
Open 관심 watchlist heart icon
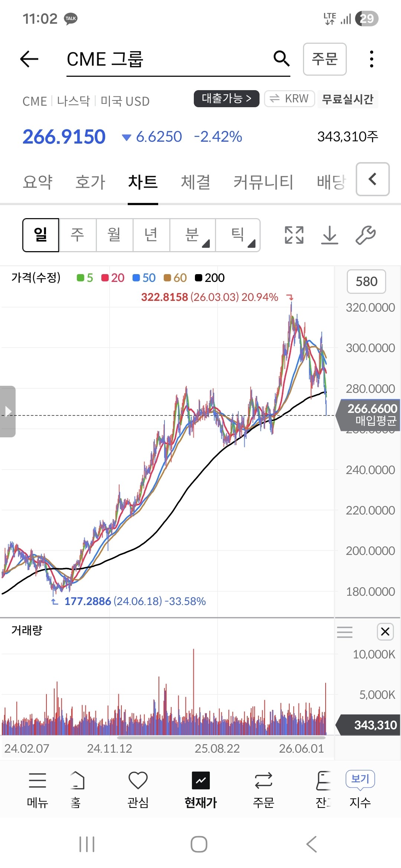click(x=138, y=790)
